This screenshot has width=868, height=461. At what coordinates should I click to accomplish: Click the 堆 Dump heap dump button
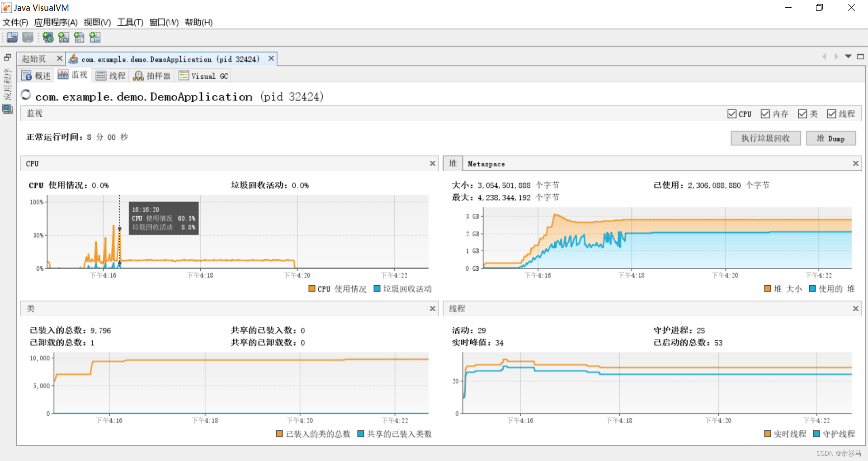coord(831,138)
